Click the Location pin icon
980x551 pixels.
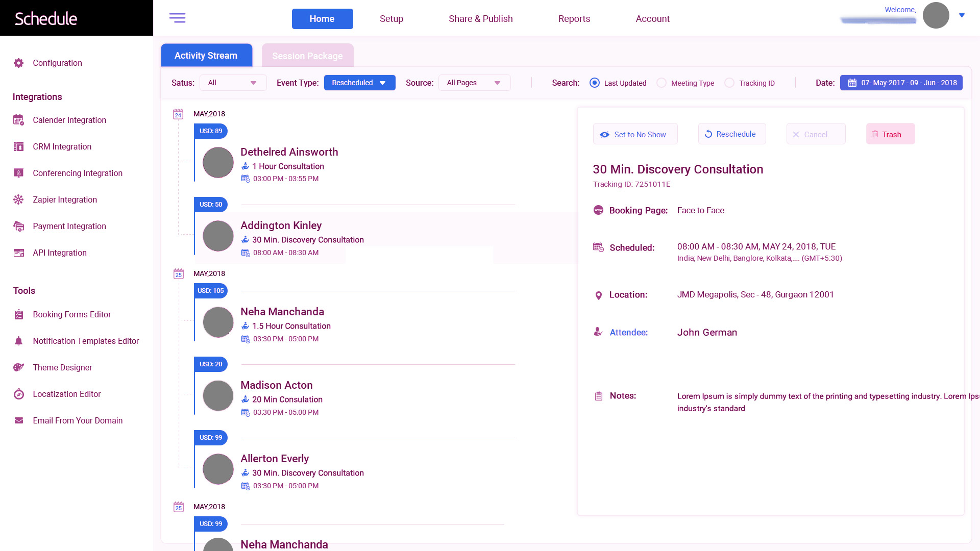(599, 295)
